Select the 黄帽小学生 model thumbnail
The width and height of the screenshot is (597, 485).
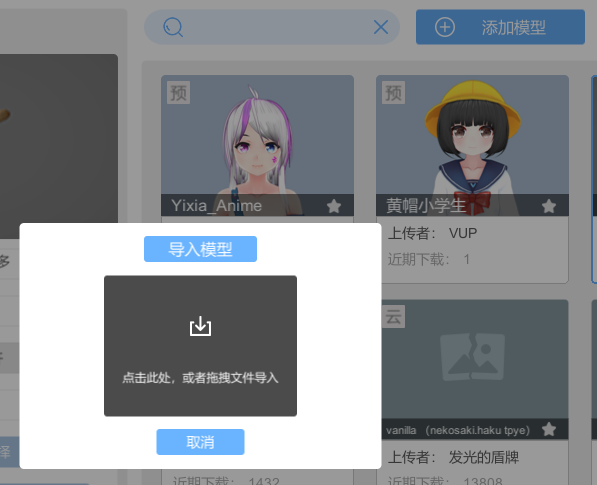point(472,145)
